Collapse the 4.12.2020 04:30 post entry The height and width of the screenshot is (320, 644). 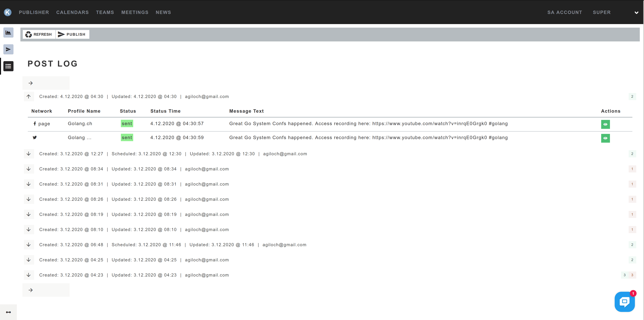coord(29,97)
